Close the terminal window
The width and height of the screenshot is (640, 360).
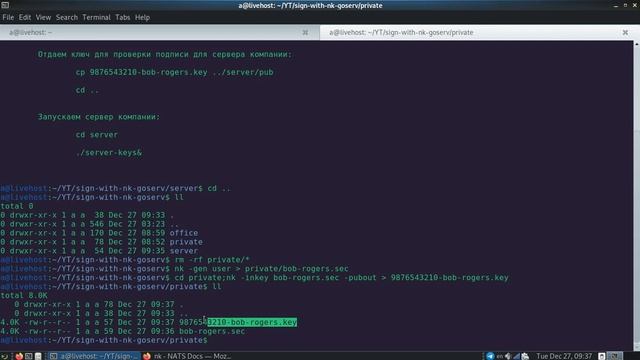click(634, 5)
